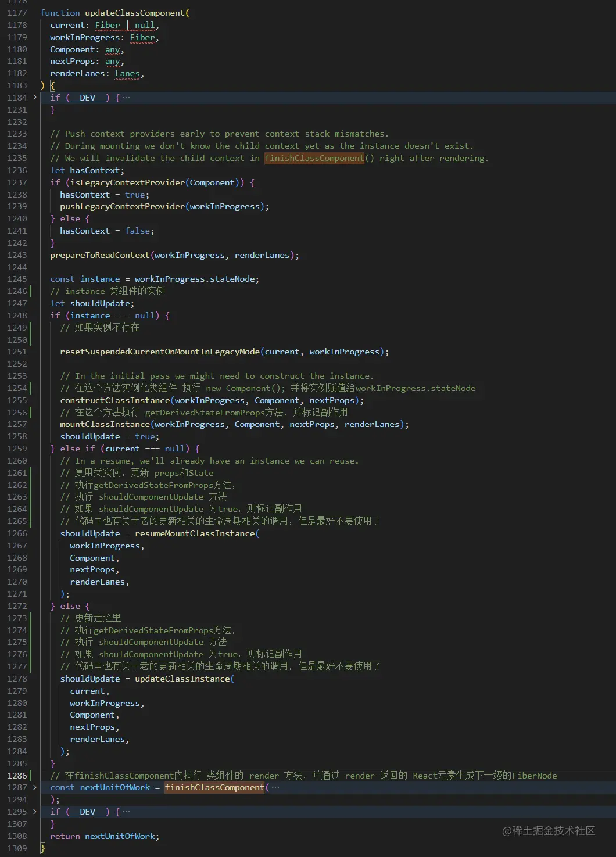Image resolution: width=616 pixels, height=857 pixels.
Task: Click folded ellipsis after finishClassComponent(
Action: [x=275, y=787]
